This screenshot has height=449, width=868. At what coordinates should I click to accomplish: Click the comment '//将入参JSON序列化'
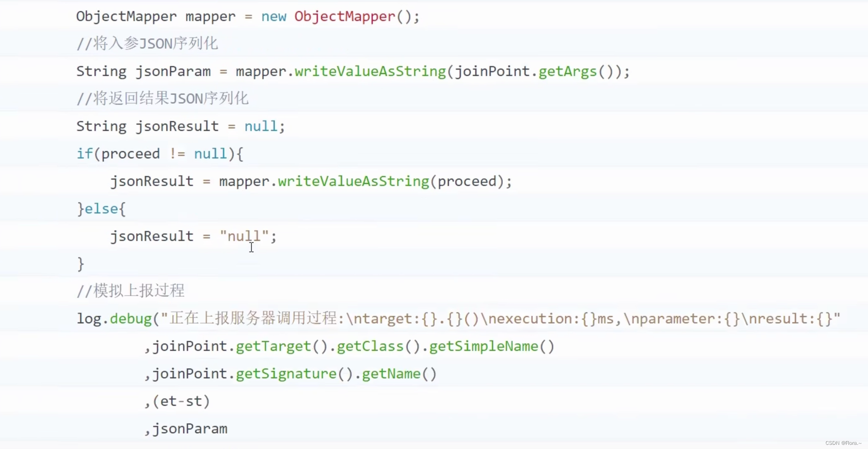coord(147,43)
